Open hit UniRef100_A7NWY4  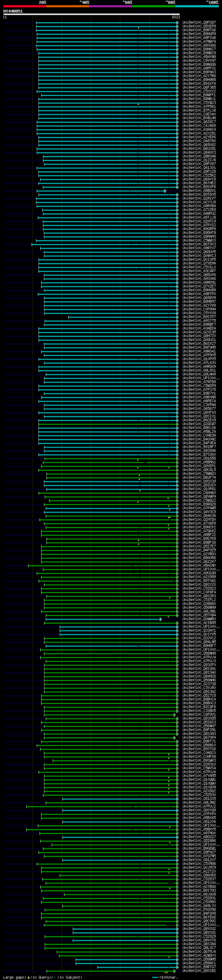pos(199,41)
